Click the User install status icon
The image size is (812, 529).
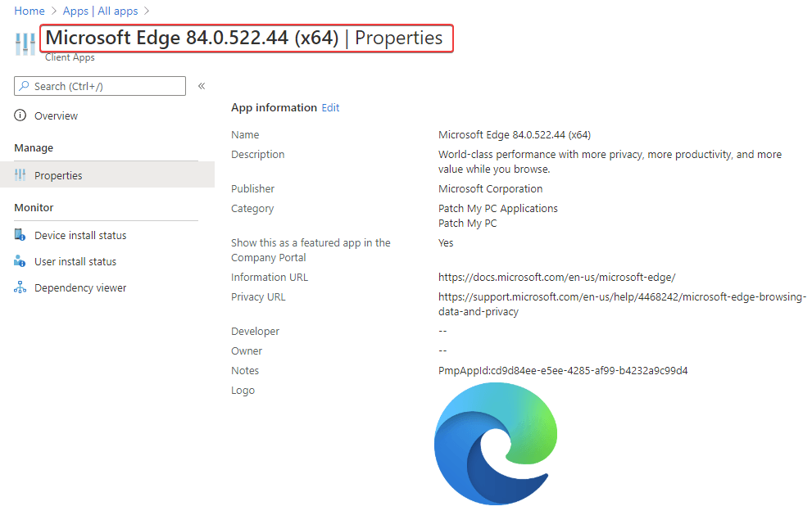point(20,262)
